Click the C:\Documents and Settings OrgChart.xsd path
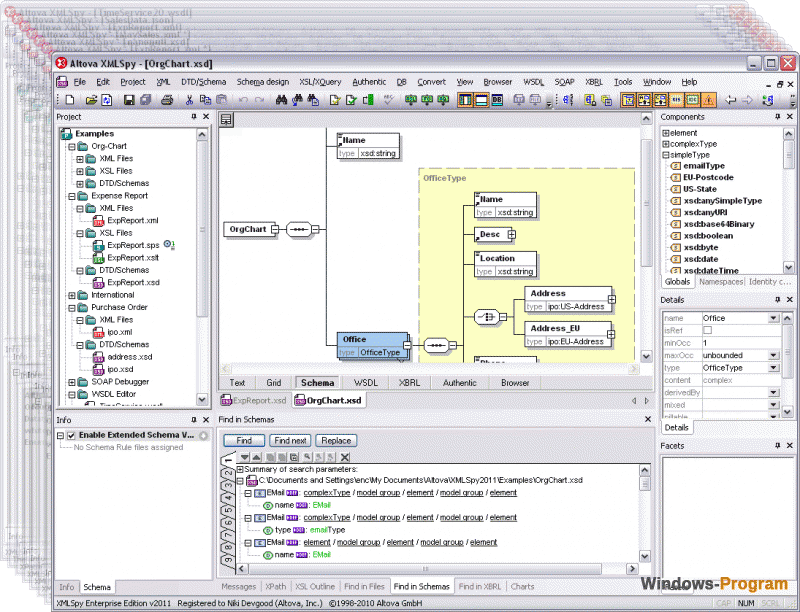 (x=420, y=480)
